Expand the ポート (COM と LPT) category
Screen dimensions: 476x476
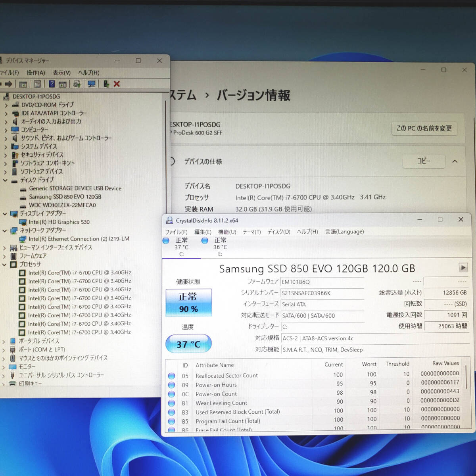tap(4, 350)
